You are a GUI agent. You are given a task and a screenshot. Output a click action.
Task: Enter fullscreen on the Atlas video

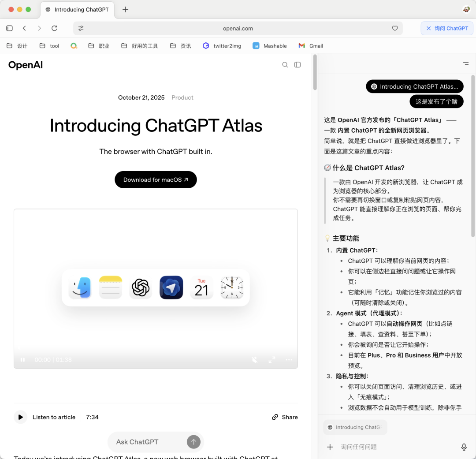click(x=272, y=360)
